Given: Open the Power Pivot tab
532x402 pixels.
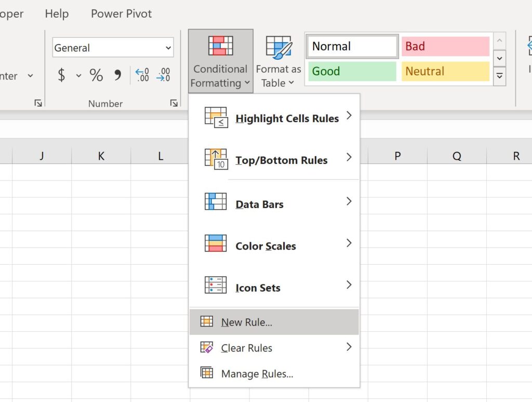Looking at the screenshot, I should (x=121, y=14).
